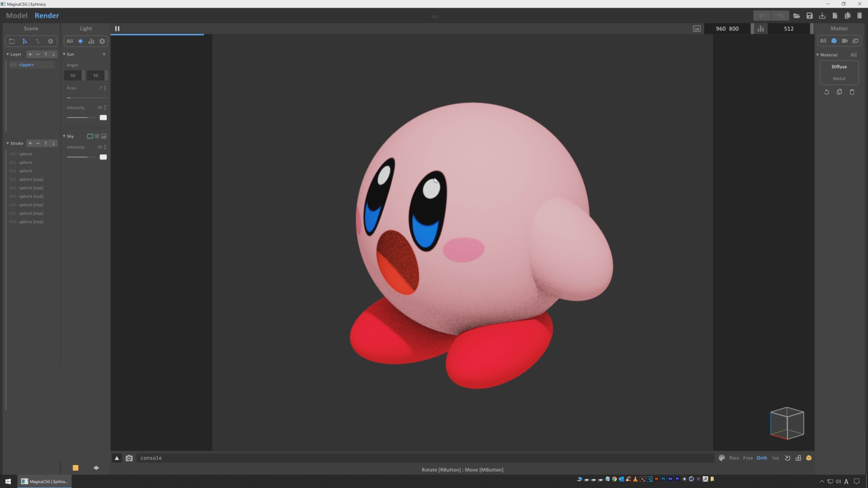Switch to the Model tab

point(17,15)
